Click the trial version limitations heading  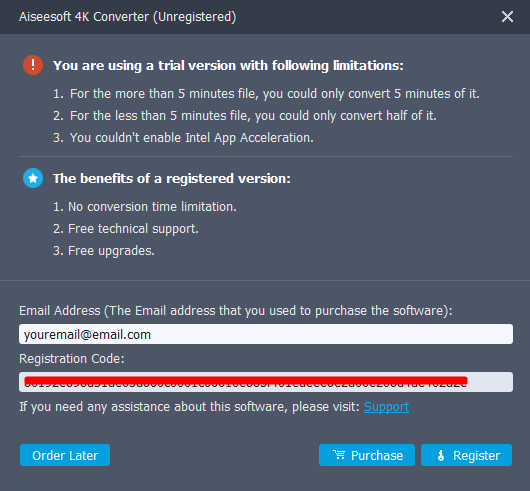(x=228, y=66)
